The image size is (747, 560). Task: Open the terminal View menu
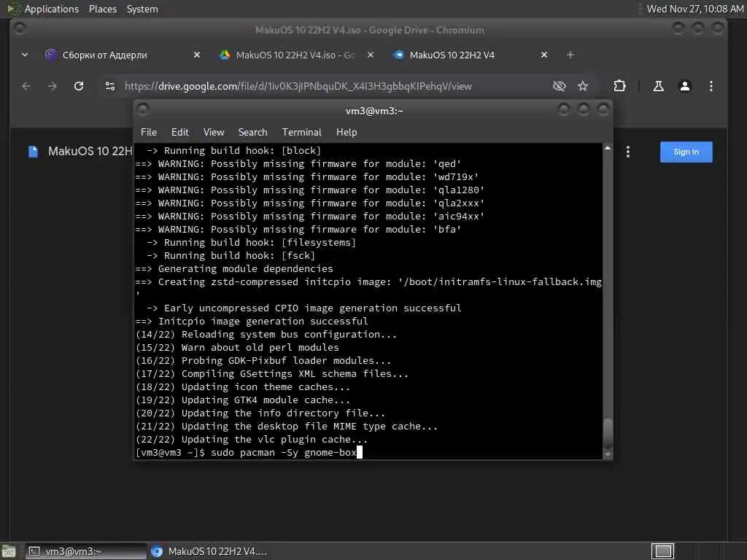214,133
